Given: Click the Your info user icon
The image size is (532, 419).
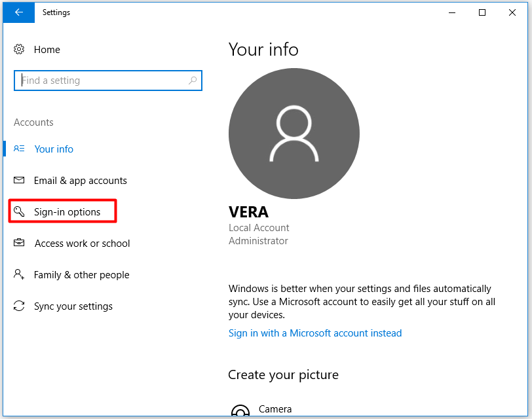Looking at the screenshot, I should coord(20,149).
